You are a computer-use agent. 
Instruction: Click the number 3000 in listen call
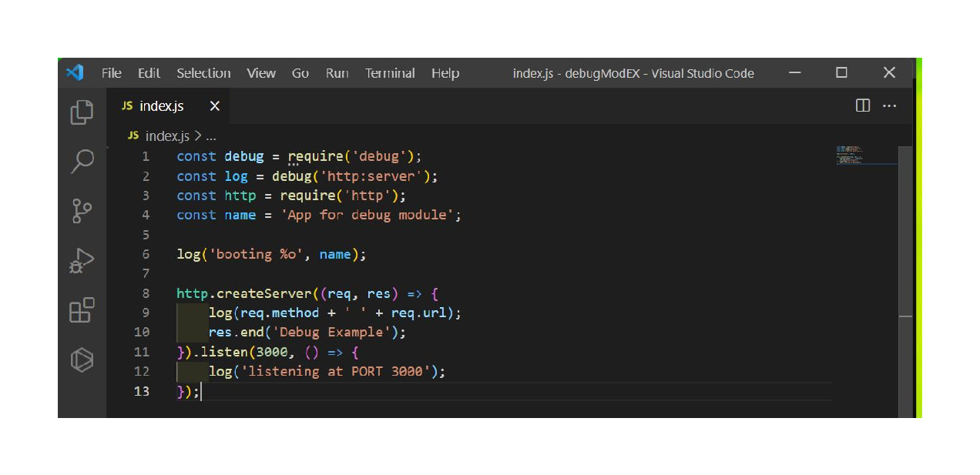tap(271, 352)
